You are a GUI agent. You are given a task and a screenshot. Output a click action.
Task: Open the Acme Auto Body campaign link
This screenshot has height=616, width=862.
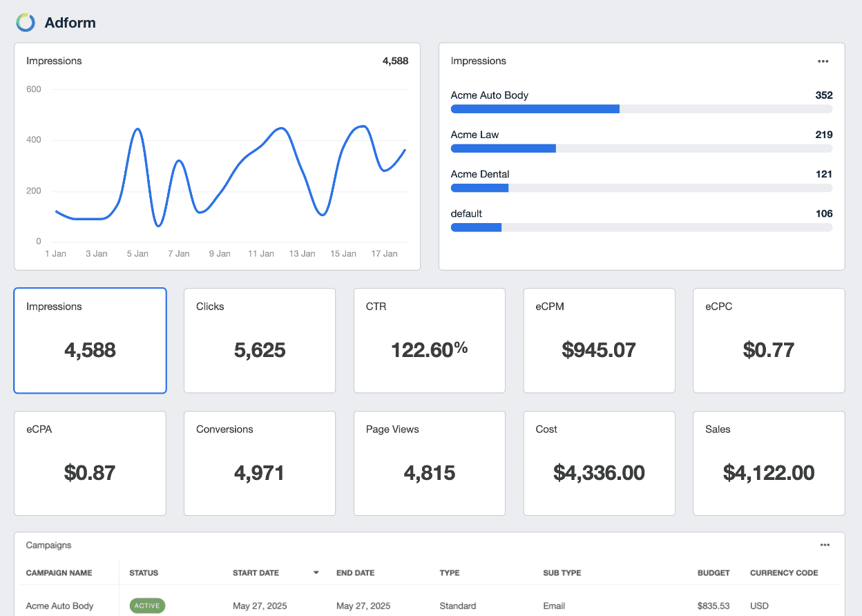pos(59,606)
